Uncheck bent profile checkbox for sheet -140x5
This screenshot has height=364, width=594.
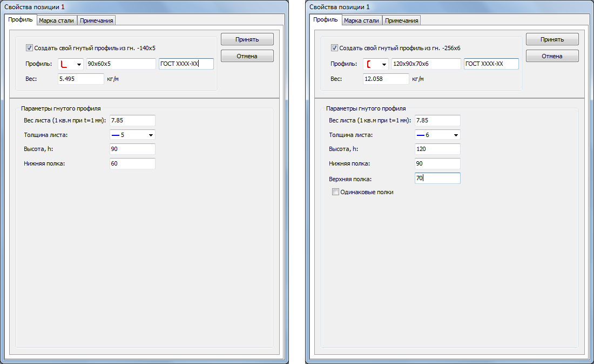coord(29,47)
